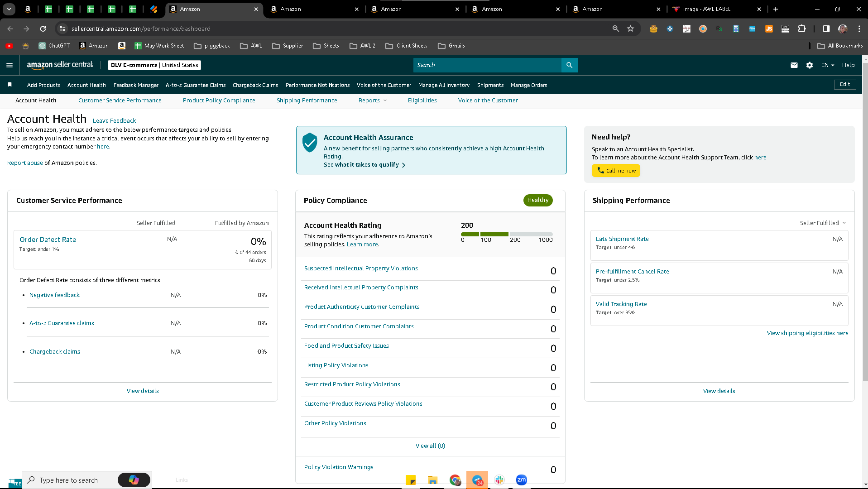868x489 pixels.
Task: Open Slack from the taskbar
Action: (x=499, y=480)
